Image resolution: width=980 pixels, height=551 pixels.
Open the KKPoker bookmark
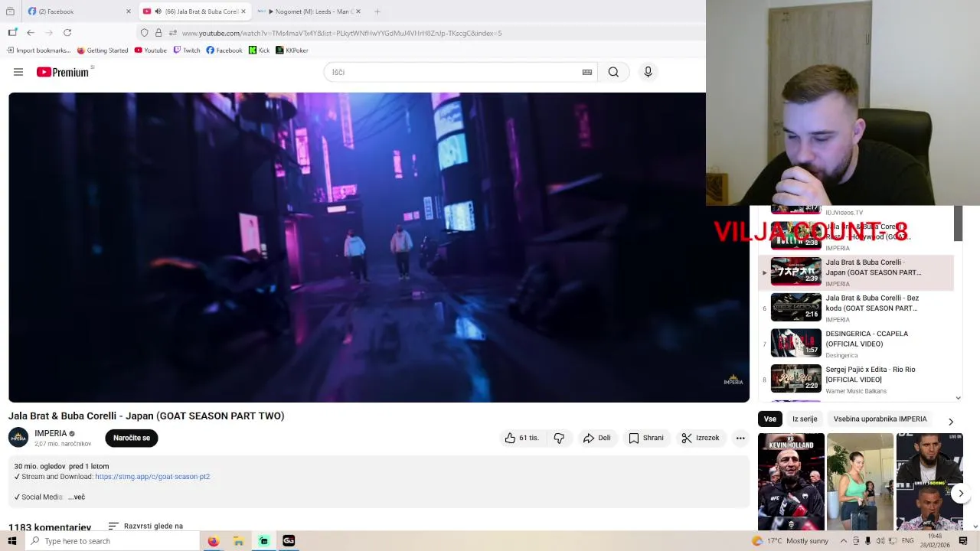(292, 51)
